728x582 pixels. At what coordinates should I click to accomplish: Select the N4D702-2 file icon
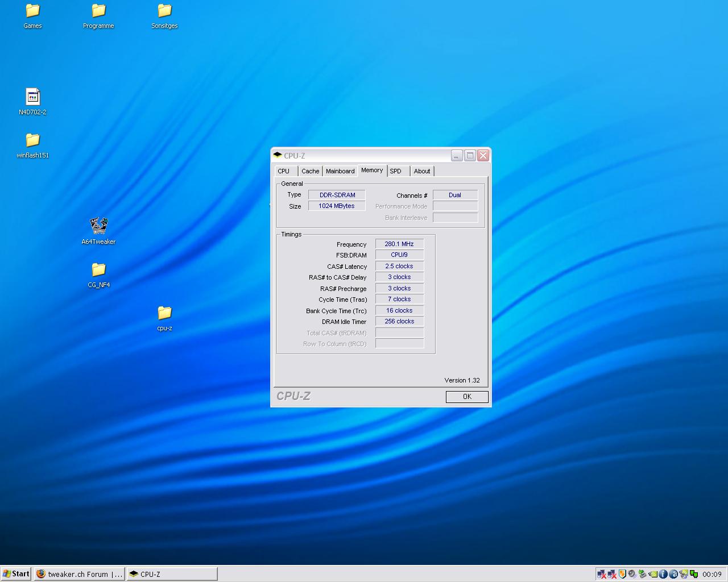point(32,97)
